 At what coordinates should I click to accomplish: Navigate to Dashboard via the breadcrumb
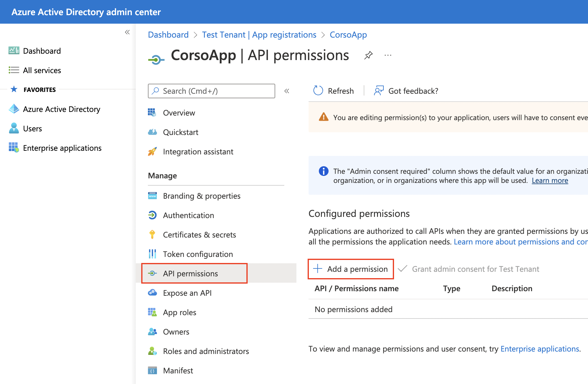point(168,35)
